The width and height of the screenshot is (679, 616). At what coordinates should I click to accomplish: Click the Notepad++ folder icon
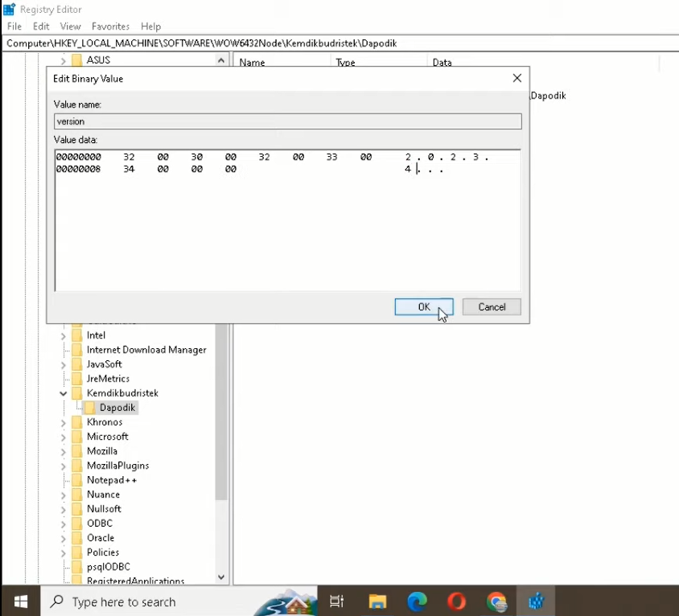click(x=77, y=480)
